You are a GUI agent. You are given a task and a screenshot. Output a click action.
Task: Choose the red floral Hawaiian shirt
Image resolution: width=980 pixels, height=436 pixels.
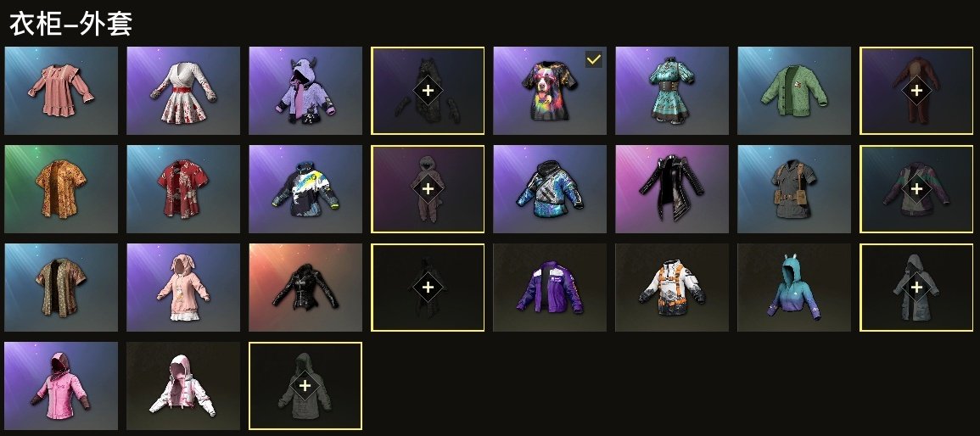coord(183,189)
